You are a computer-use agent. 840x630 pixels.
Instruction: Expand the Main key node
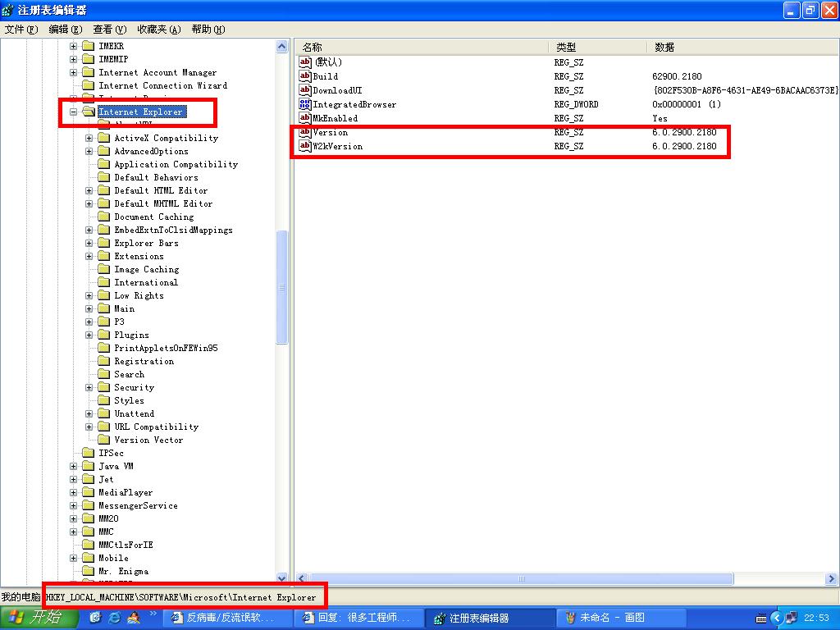tap(89, 308)
